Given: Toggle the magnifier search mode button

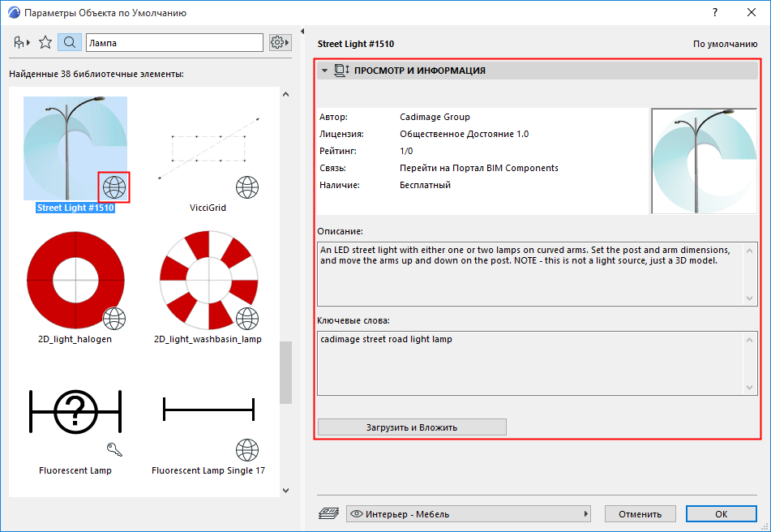Looking at the screenshot, I should coord(70,43).
